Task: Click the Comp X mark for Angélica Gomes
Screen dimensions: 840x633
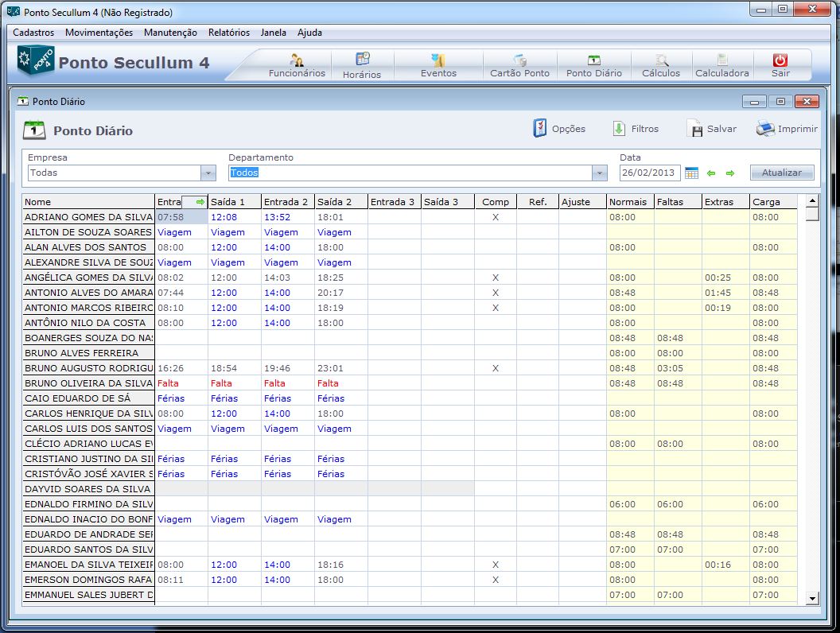Action: 495,278
